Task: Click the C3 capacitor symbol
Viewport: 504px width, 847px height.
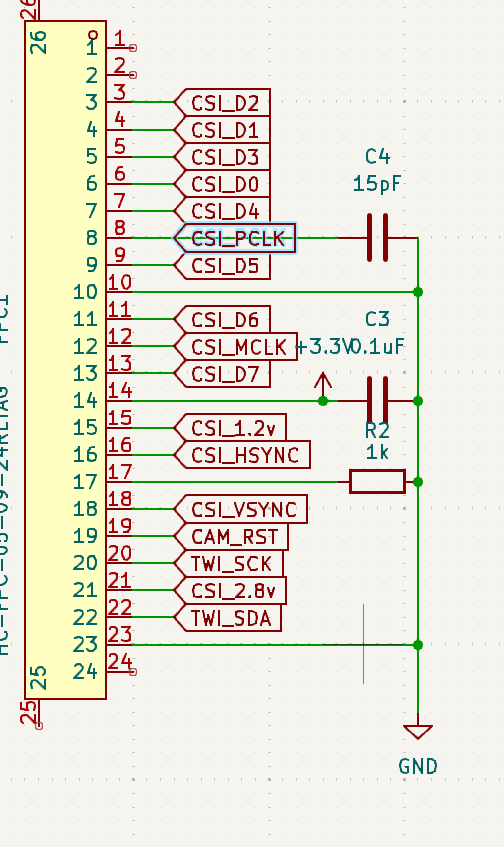Action: [x=378, y=401]
